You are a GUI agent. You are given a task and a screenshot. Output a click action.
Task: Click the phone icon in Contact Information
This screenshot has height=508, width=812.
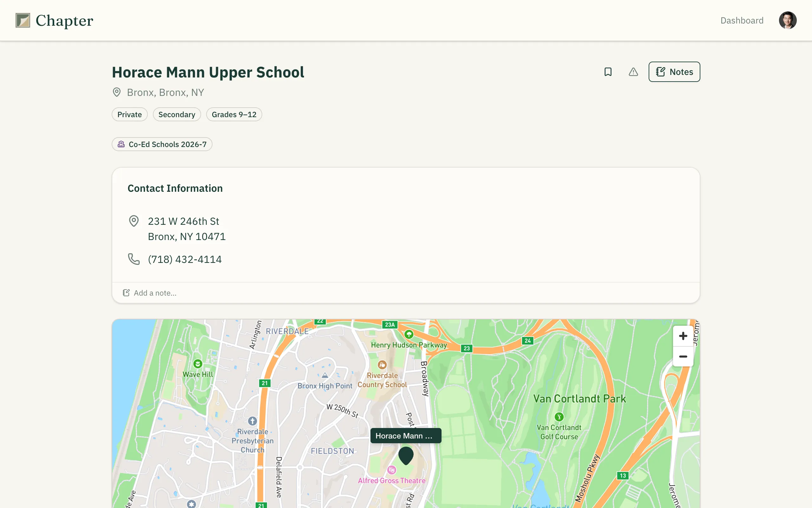(134, 259)
